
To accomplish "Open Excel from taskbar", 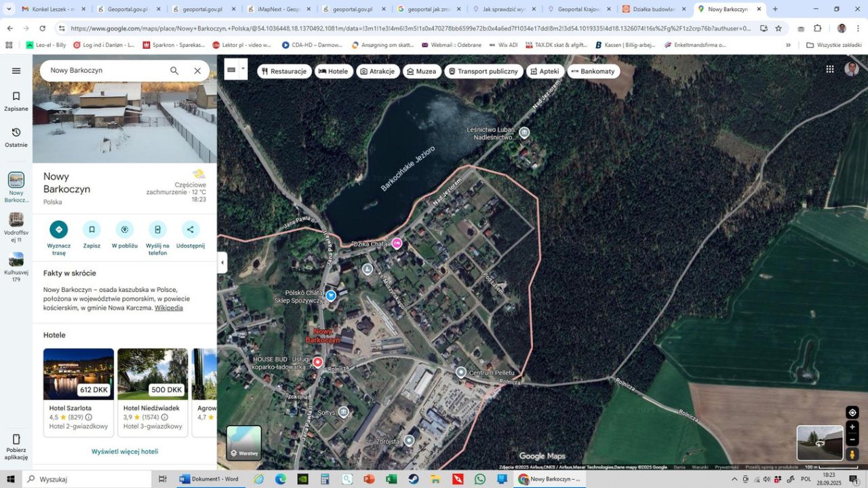I will click(391, 479).
